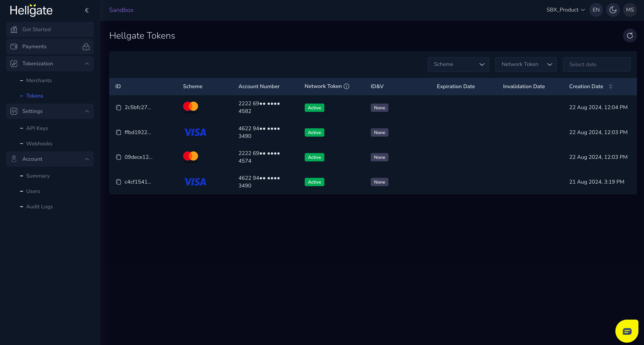Click Network Token info icon in header
This screenshot has height=345, width=644.
[346, 86]
